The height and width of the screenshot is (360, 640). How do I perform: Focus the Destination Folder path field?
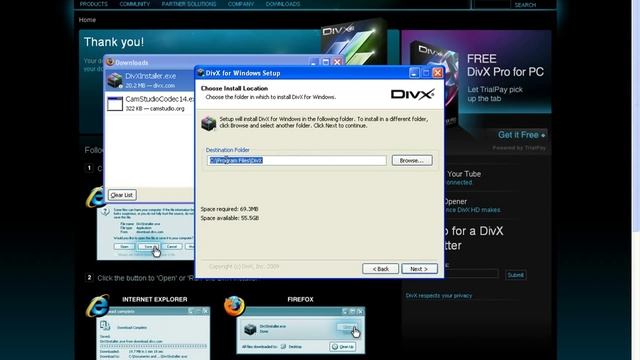tap(297, 160)
